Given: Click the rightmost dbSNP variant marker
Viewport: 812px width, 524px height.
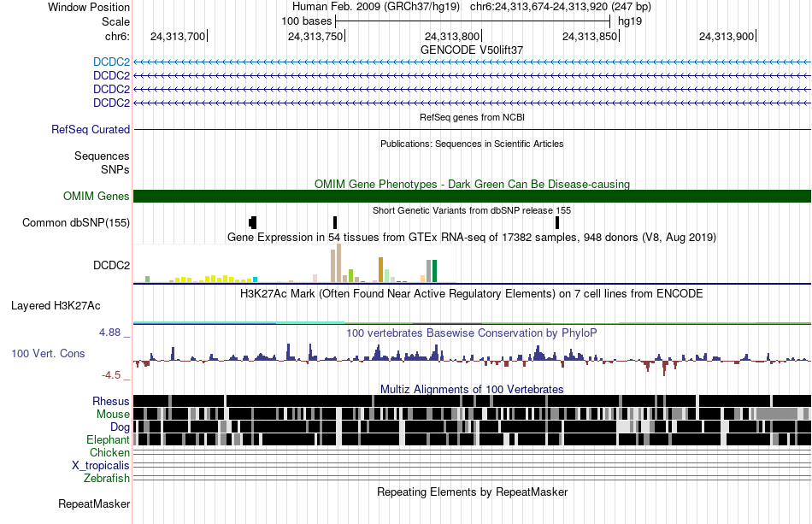Looking at the screenshot, I should [557, 222].
